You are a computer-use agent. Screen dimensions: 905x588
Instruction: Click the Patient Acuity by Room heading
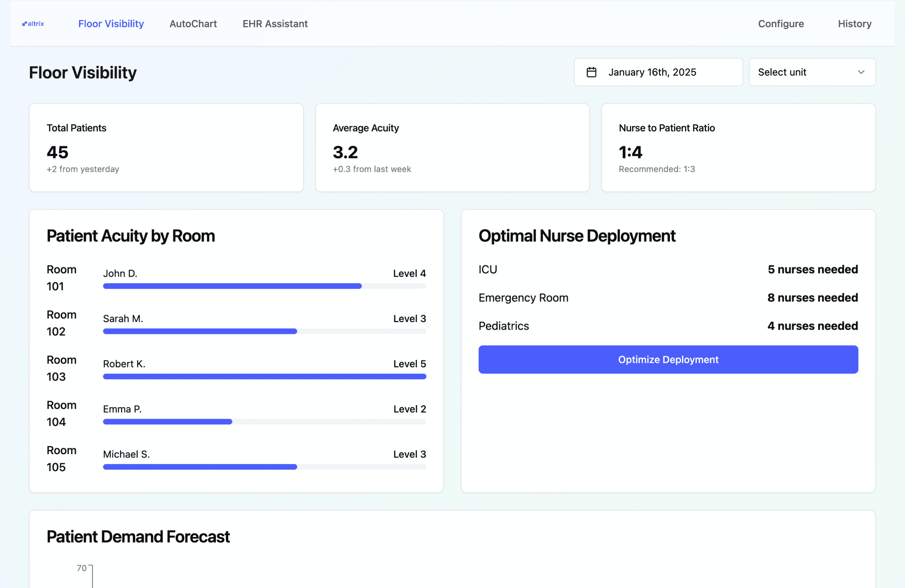point(131,236)
